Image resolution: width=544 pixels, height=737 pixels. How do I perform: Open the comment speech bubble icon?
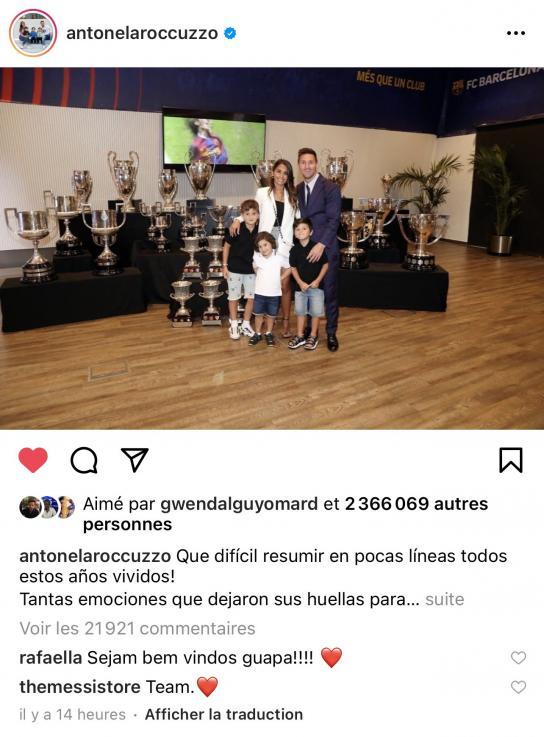coord(84,460)
